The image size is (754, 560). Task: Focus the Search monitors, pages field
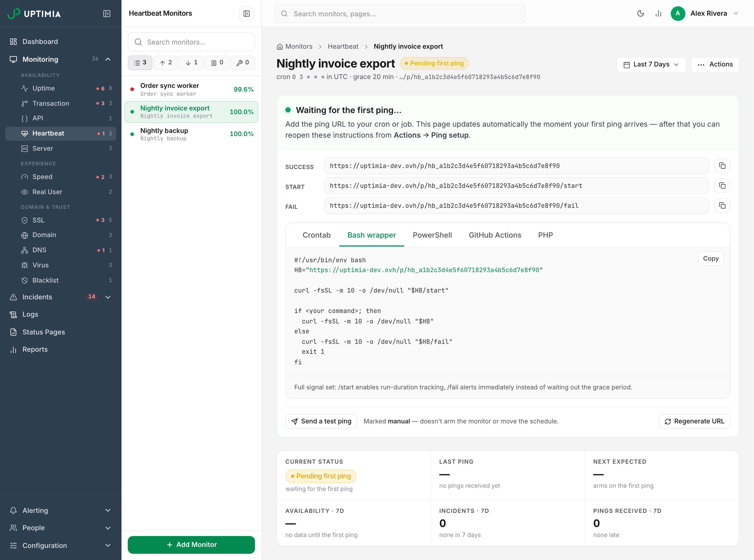coord(400,14)
